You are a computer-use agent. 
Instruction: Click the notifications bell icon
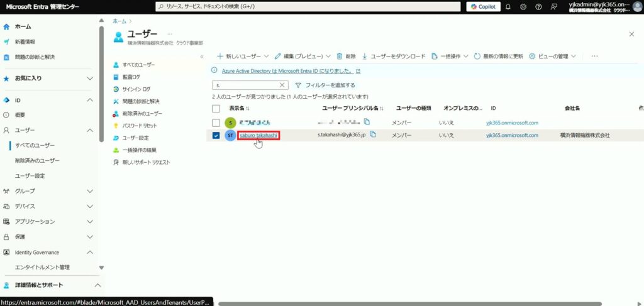tap(509, 7)
